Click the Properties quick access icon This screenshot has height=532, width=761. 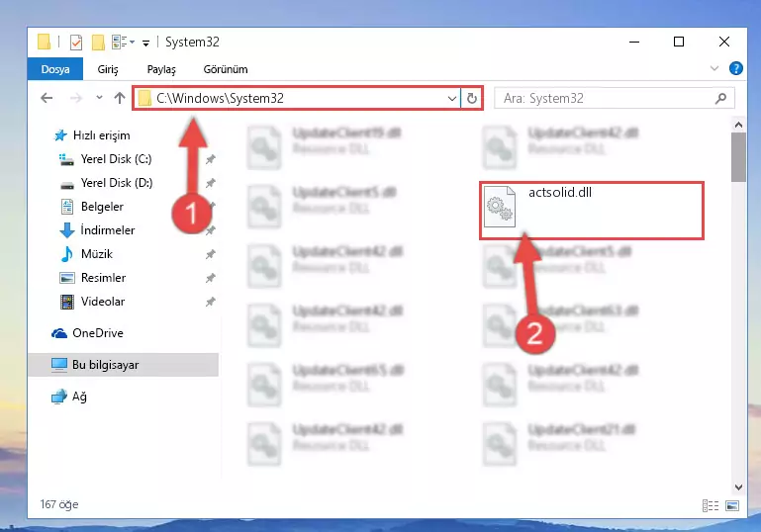pos(76,43)
